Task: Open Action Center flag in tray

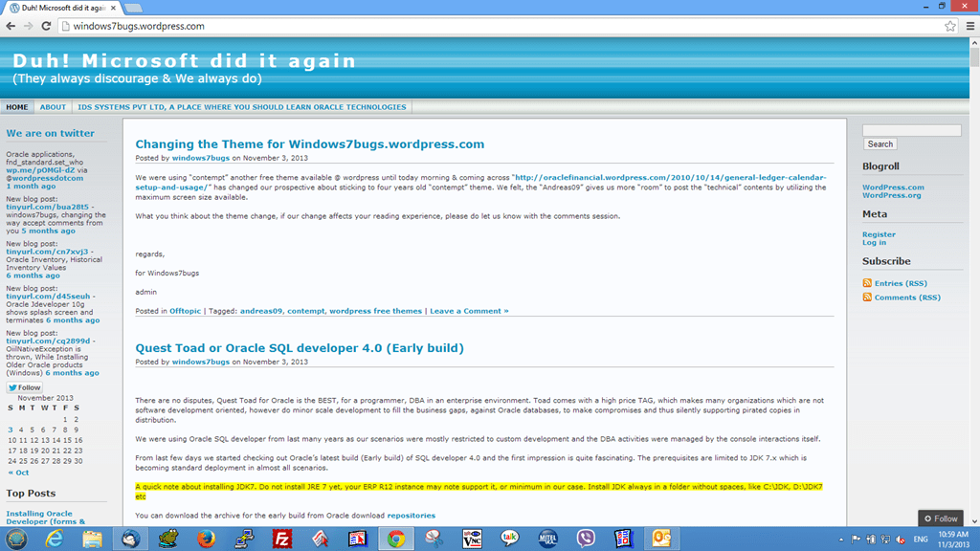Action: pos(856,540)
